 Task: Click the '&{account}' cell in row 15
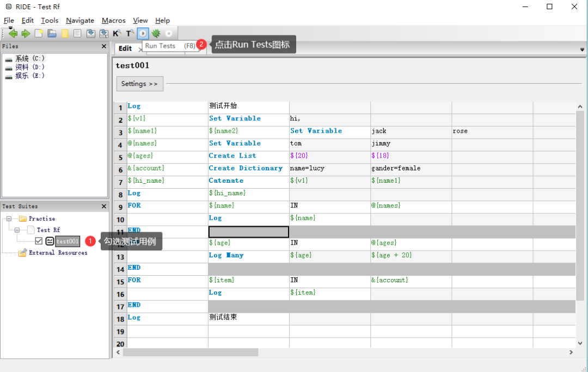click(x=411, y=281)
